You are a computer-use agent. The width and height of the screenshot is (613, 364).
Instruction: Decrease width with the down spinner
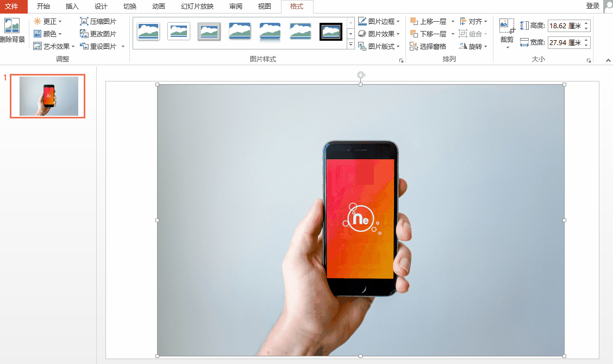[x=586, y=45]
